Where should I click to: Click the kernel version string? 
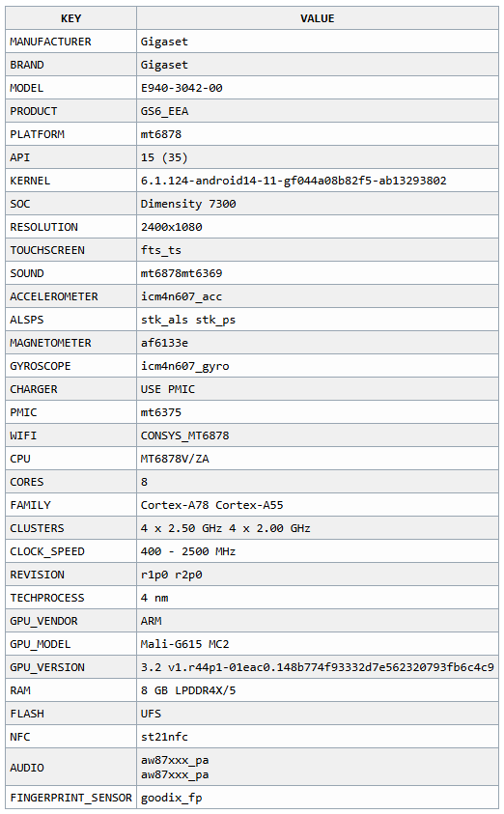pos(294,181)
